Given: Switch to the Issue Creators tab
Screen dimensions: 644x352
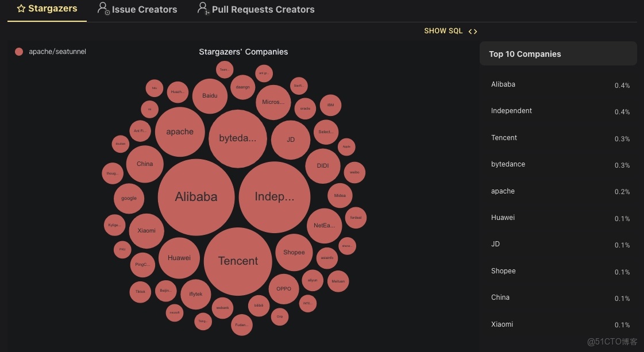Looking at the screenshot, I should point(144,10).
